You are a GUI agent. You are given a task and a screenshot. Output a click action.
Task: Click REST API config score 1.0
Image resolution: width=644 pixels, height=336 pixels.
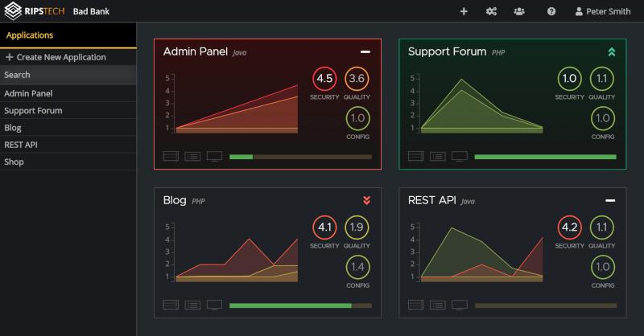tap(602, 267)
